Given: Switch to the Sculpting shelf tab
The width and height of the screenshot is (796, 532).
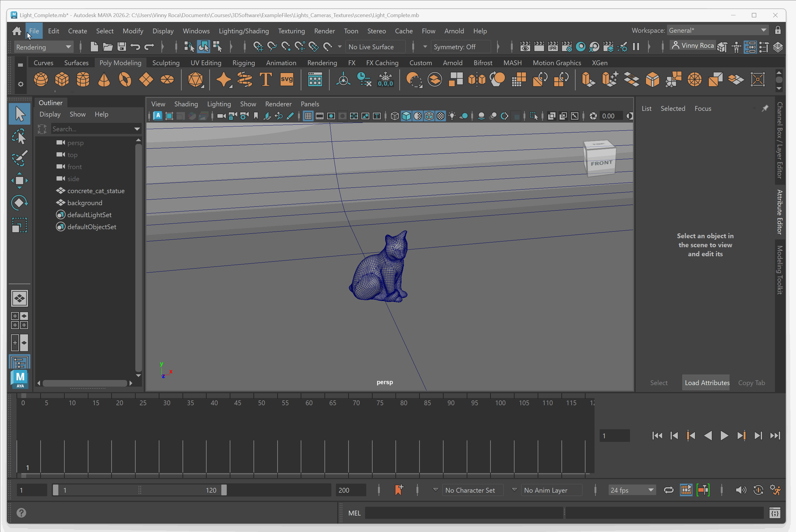Looking at the screenshot, I should tap(166, 63).
